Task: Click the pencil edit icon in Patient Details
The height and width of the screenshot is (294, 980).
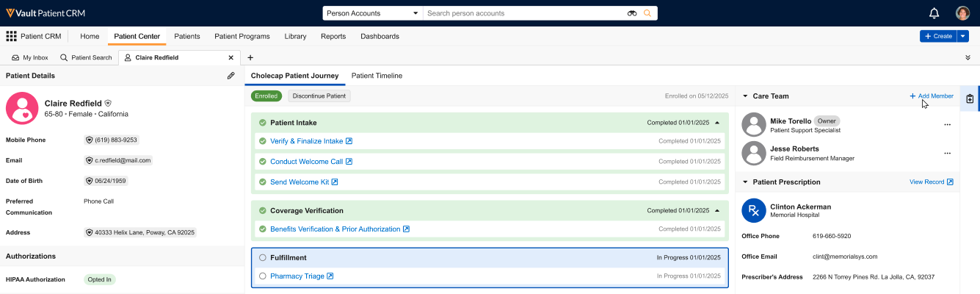Action: (x=231, y=76)
